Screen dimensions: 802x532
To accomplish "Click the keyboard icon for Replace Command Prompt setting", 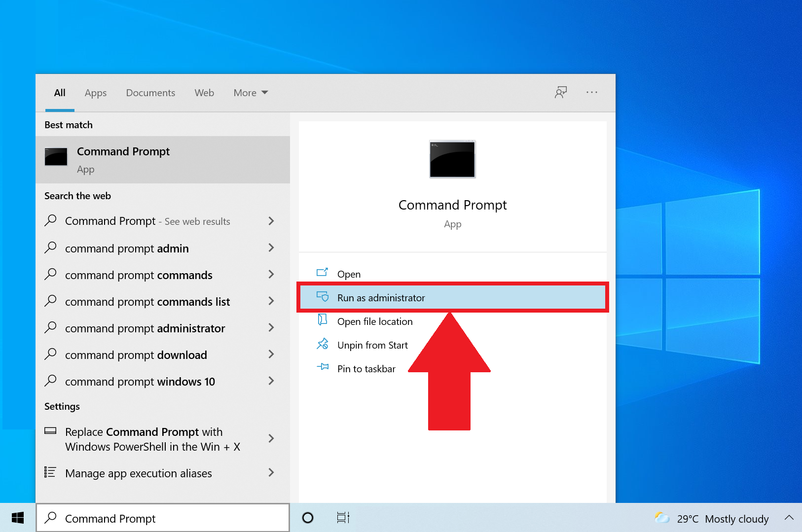I will [50, 431].
